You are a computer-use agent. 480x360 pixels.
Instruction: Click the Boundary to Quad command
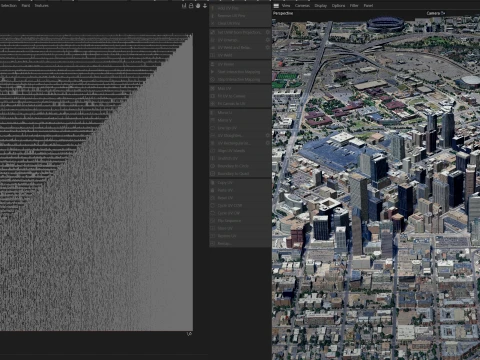240,174
